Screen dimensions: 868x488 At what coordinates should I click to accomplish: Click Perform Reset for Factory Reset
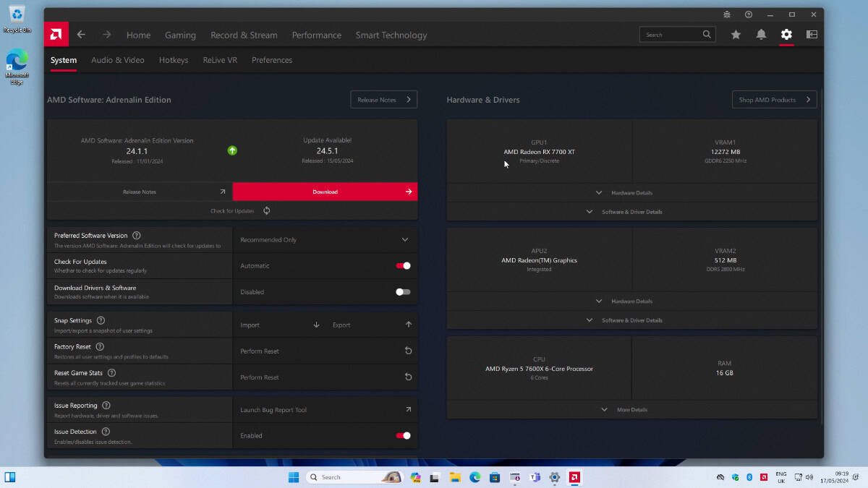[325, 351]
